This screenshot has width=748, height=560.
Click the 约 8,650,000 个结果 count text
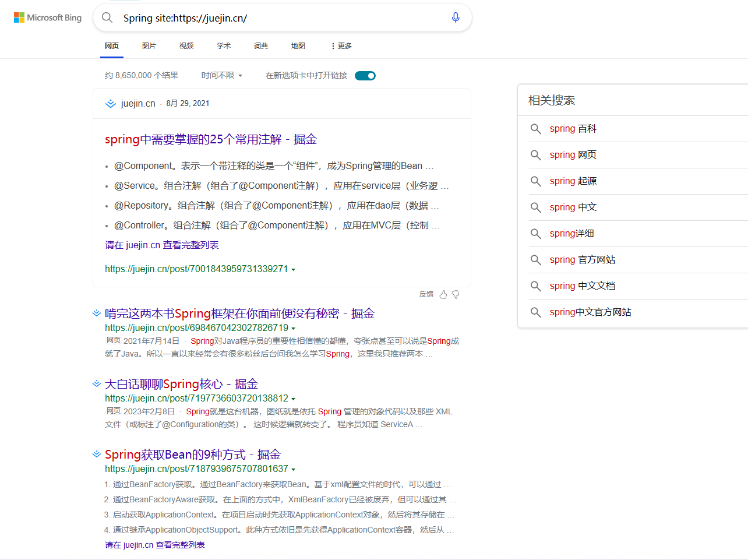tap(142, 75)
